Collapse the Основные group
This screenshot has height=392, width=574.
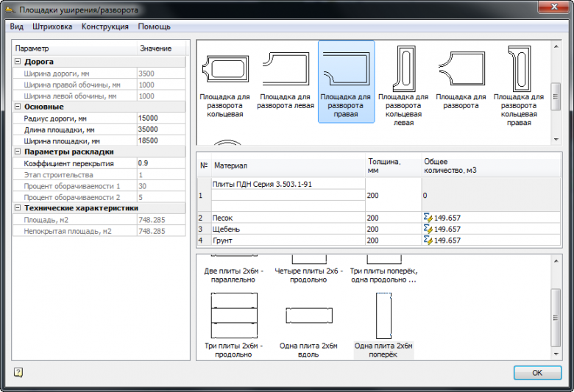coord(17,107)
